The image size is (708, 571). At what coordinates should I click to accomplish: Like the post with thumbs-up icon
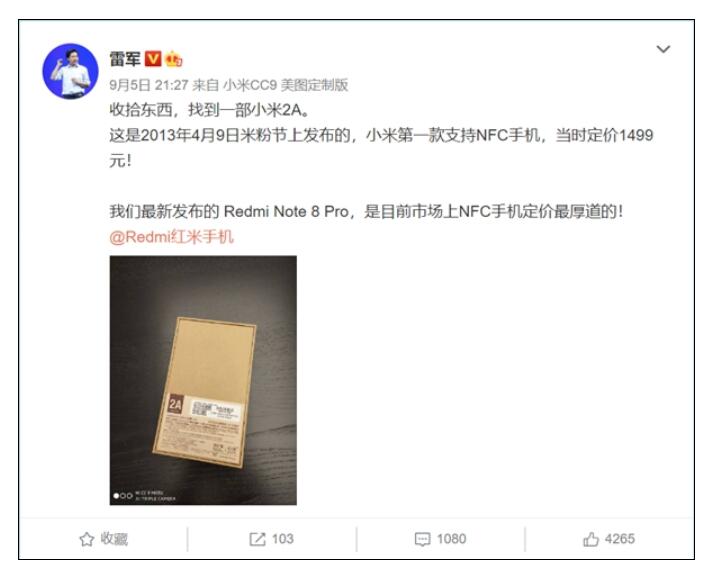coord(591,539)
